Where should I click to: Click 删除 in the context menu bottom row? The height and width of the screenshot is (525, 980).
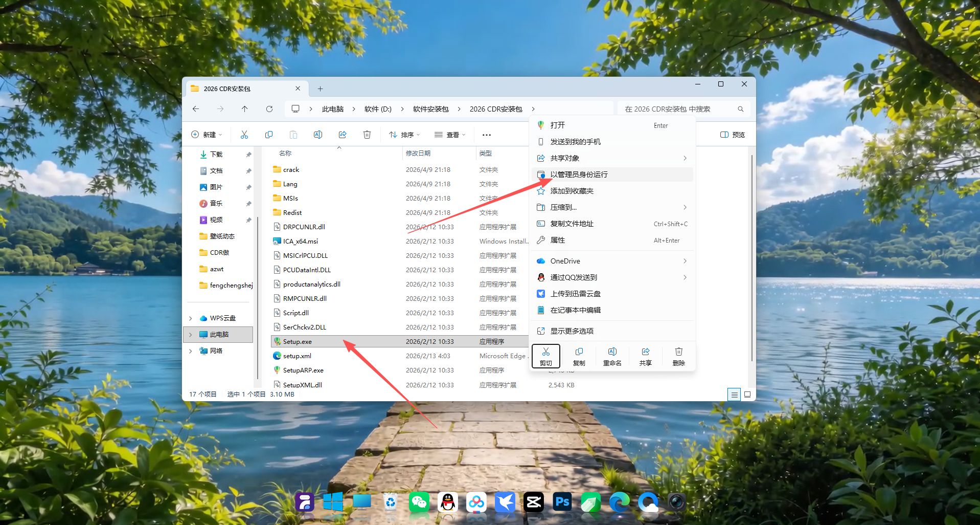tap(679, 356)
